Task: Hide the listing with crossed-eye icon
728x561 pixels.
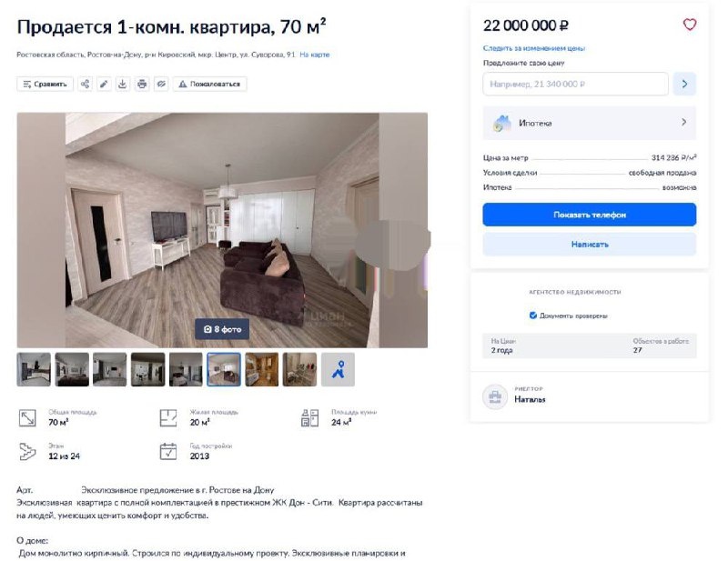Action: [161, 84]
